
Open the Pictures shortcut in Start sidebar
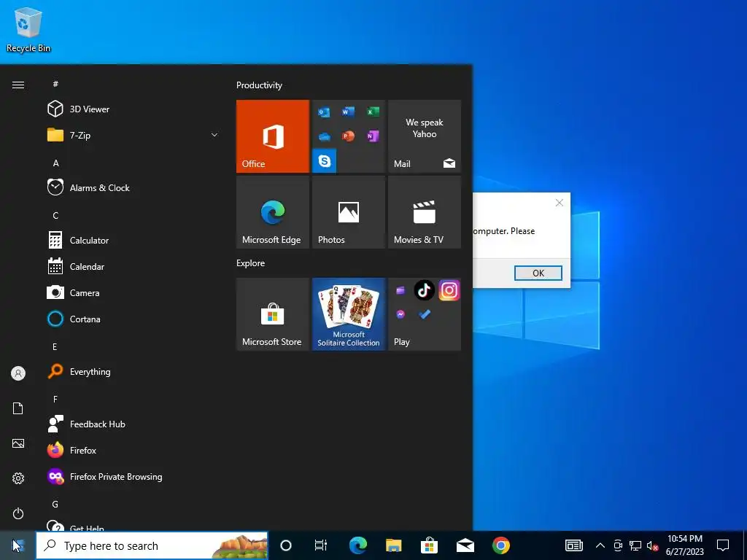pyautogui.click(x=18, y=443)
